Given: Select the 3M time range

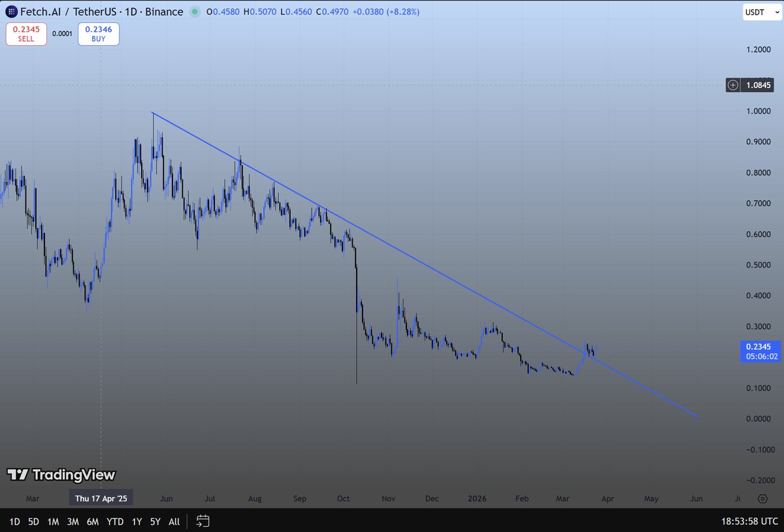Looking at the screenshot, I should [73, 522].
